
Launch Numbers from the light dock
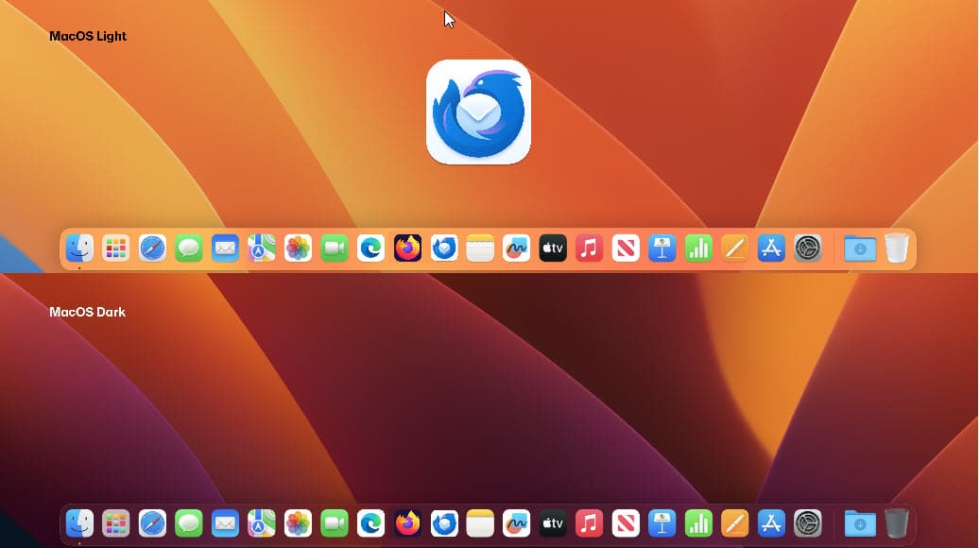(698, 248)
